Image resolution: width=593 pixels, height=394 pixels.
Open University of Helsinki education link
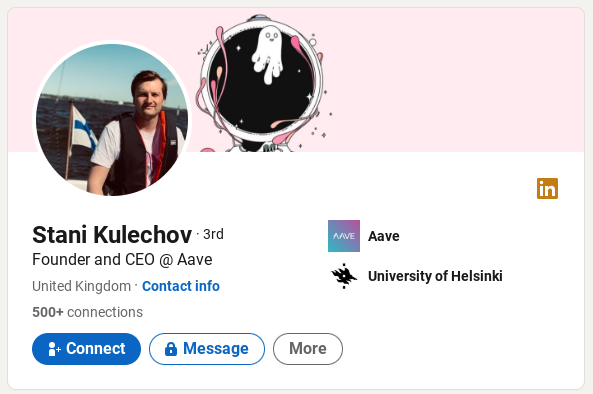click(435, 276)
